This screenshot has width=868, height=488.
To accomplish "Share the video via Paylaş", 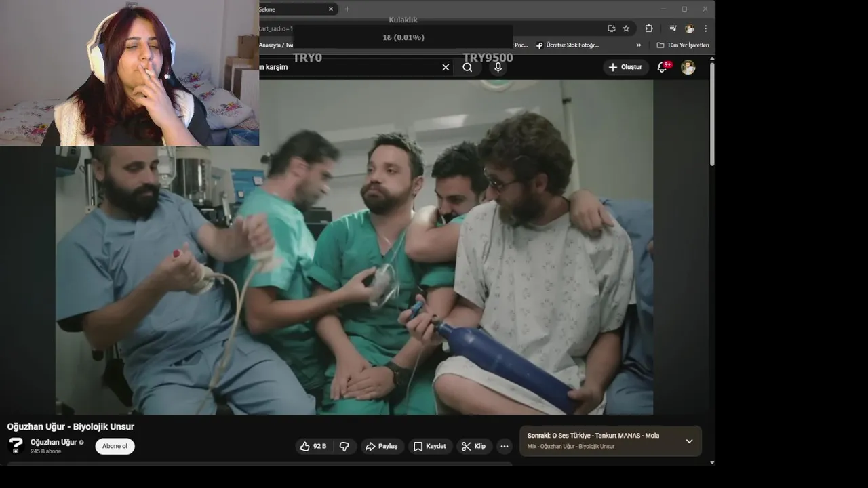I will (x=382, y=446).
